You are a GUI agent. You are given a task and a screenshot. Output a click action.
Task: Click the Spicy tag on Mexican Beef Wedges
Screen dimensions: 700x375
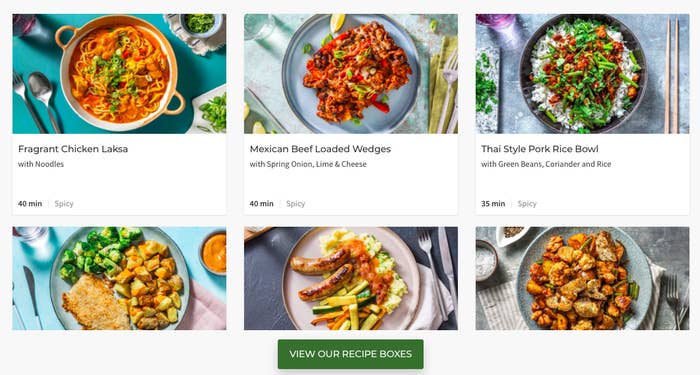coord(296,204)
